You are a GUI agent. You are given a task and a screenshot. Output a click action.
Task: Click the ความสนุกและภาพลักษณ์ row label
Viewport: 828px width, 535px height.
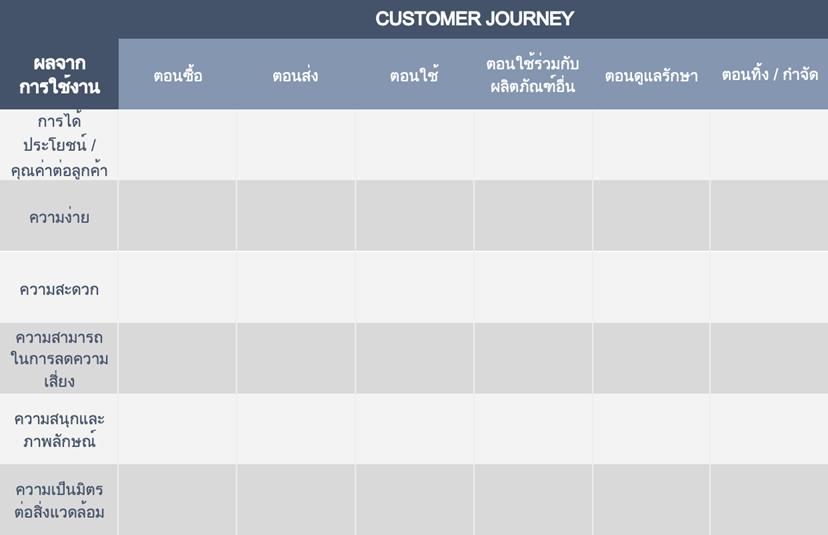pyautogui.click(x=59, y=429)
